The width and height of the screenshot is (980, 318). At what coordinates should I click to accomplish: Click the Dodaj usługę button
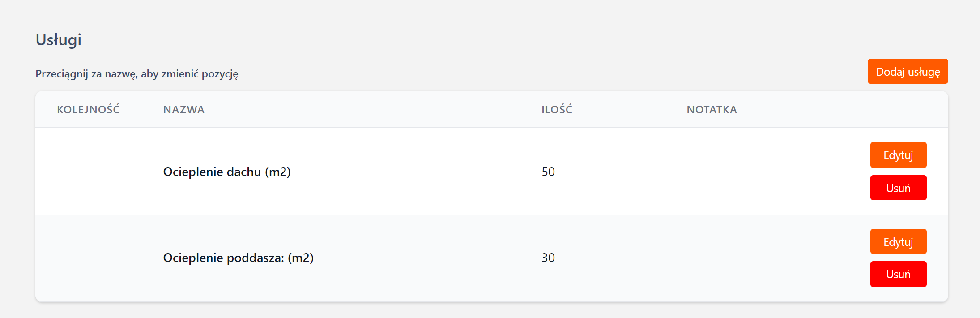tap(908, 72)
